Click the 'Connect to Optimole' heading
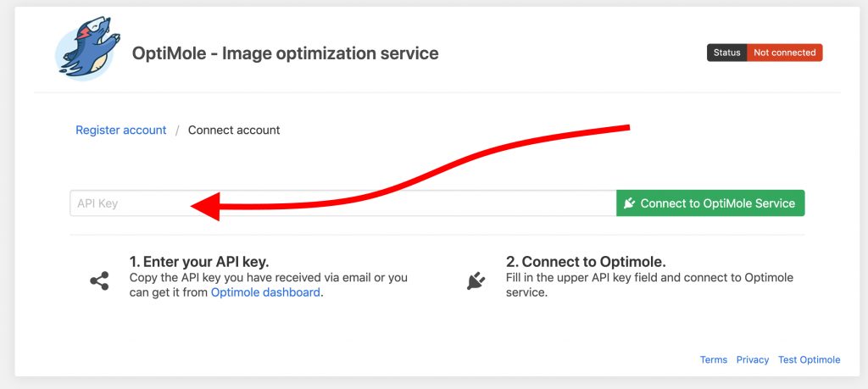 [x=586, y=261]
